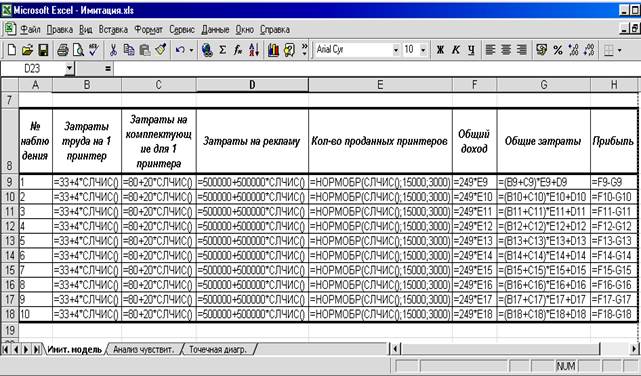Image resolution: width=641 pixels, height=376 pixels.
Task: Click Excel document icon left of Файл
Action: (10, 29)
